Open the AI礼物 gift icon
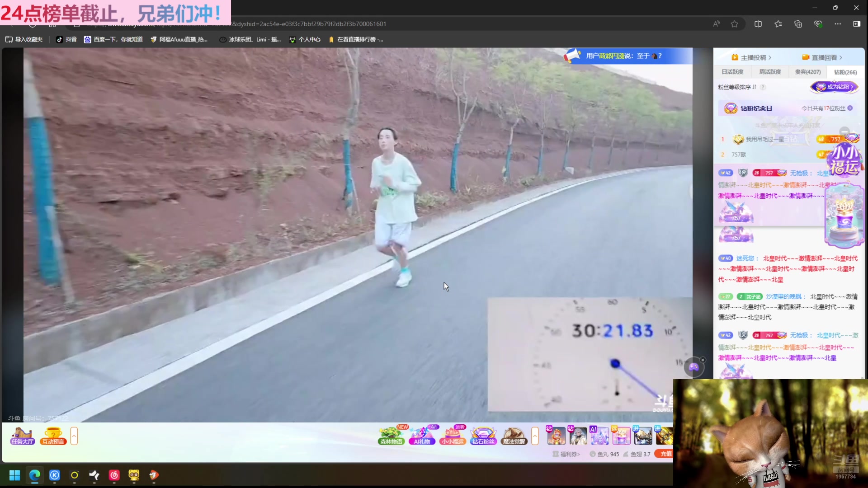Viewport: 868px width, 488px height. 422,436
